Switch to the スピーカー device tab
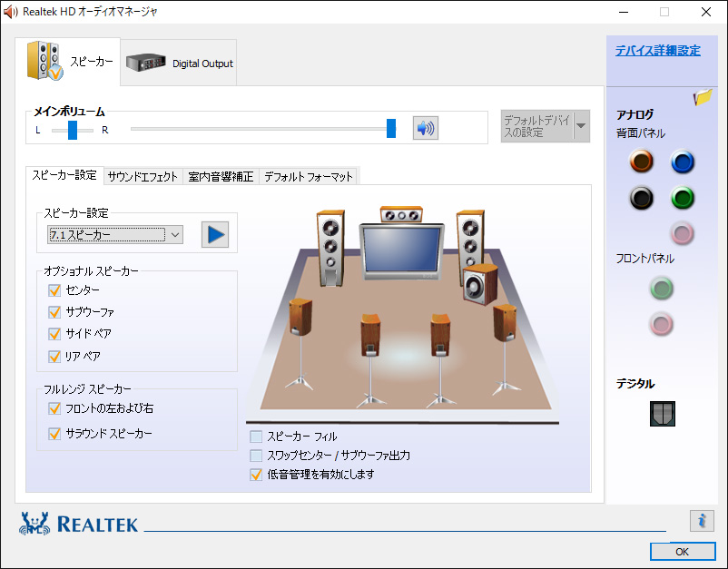The image size is (728, 569). tap(68, 62)
